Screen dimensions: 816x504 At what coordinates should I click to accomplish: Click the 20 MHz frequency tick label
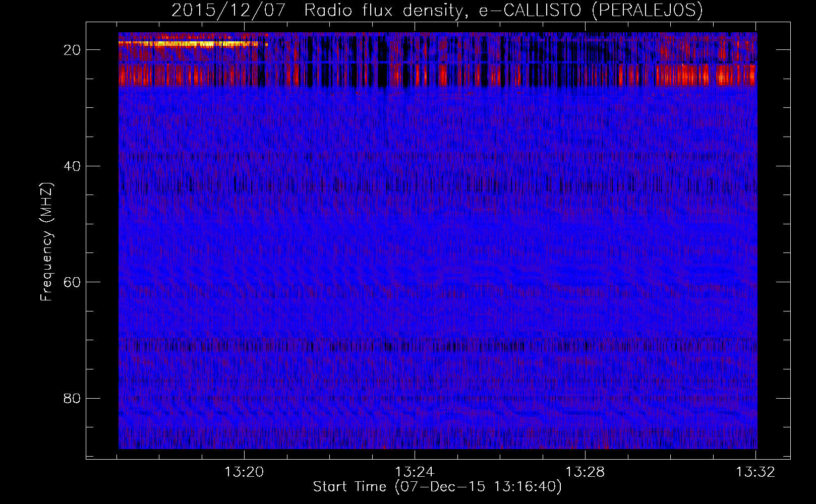click(x=72, y=50)
